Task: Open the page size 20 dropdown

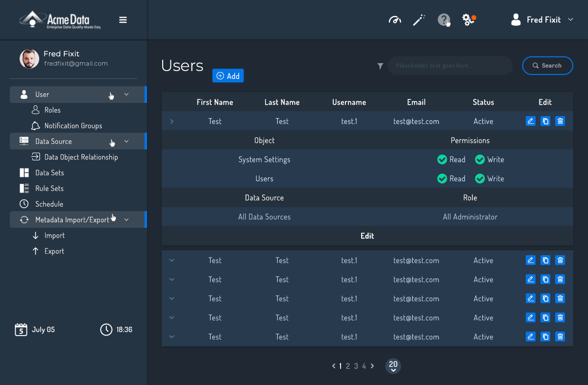Action: (x=393, y=366)
